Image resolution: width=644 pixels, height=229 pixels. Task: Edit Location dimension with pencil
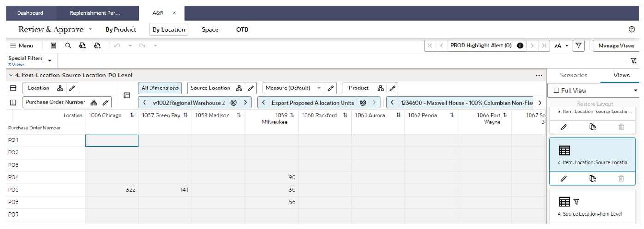(x=72, y=88)
